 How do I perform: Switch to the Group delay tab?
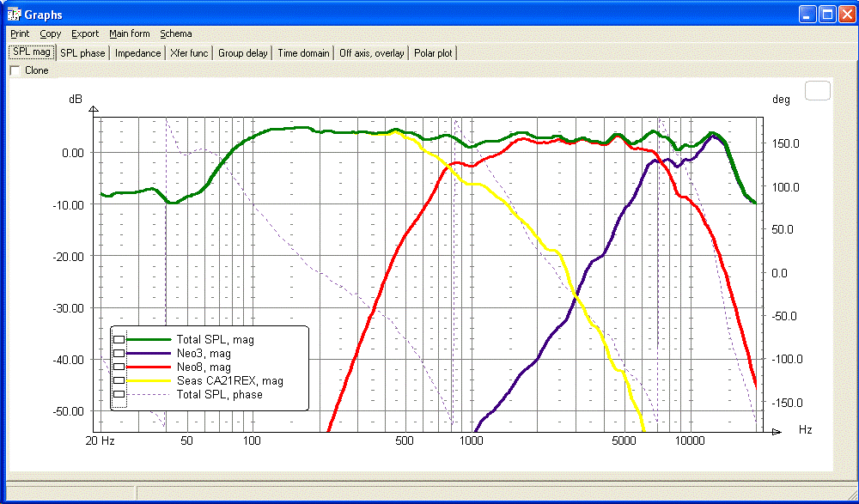click(x=243, y=53)
